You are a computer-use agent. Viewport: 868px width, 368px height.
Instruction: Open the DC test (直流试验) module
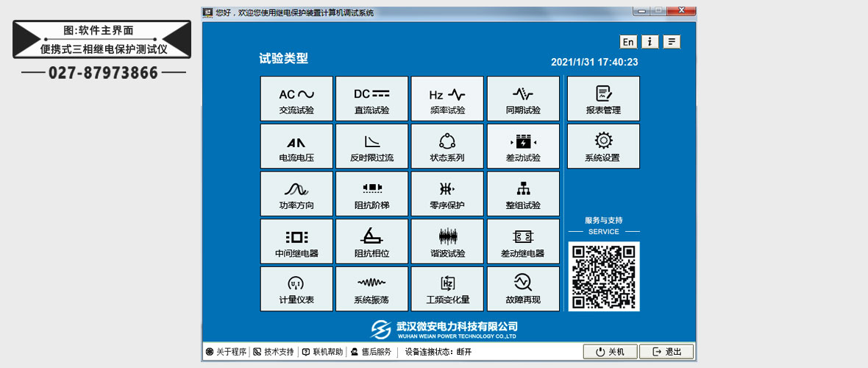click(x=371, y=99)
